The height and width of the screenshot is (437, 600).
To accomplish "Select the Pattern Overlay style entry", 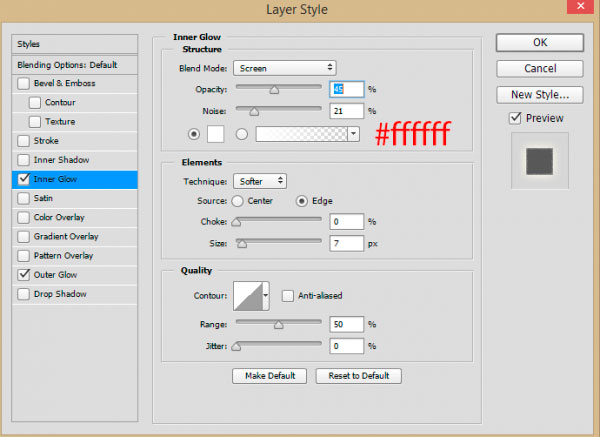I will coord(64,255).
